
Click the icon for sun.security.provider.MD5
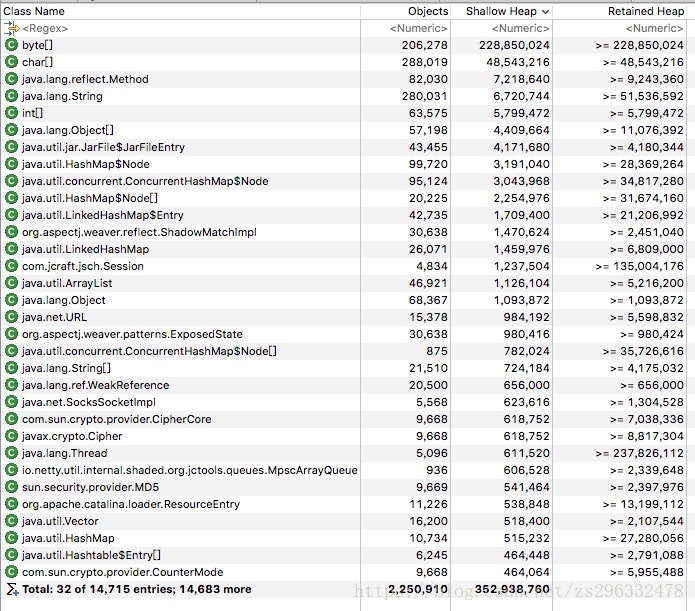[x=11, y=487]
